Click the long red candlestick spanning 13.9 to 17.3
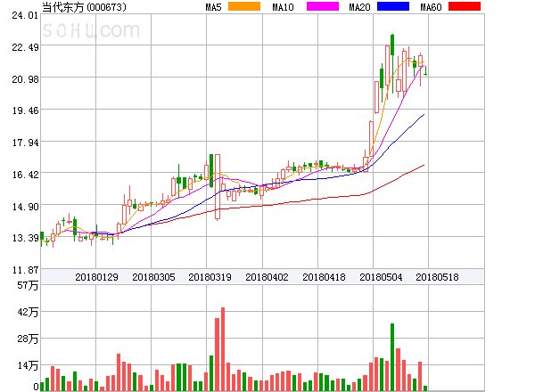 coord(218,186)
